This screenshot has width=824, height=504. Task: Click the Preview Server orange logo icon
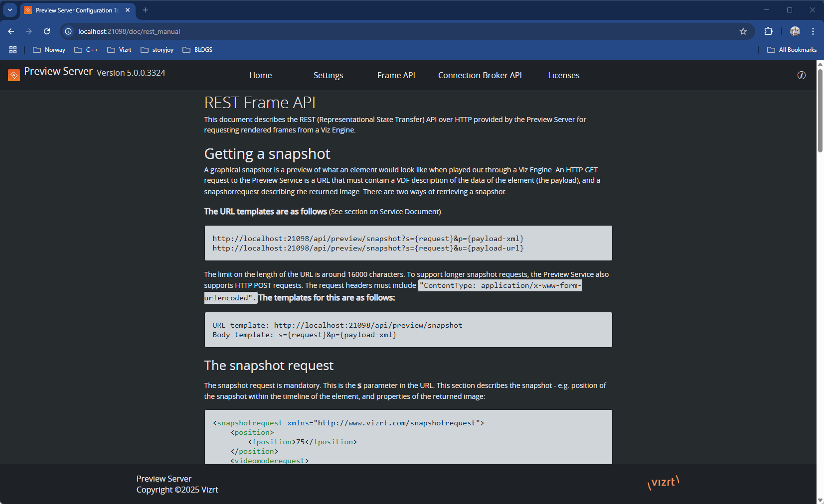click(x=14, y=75)
